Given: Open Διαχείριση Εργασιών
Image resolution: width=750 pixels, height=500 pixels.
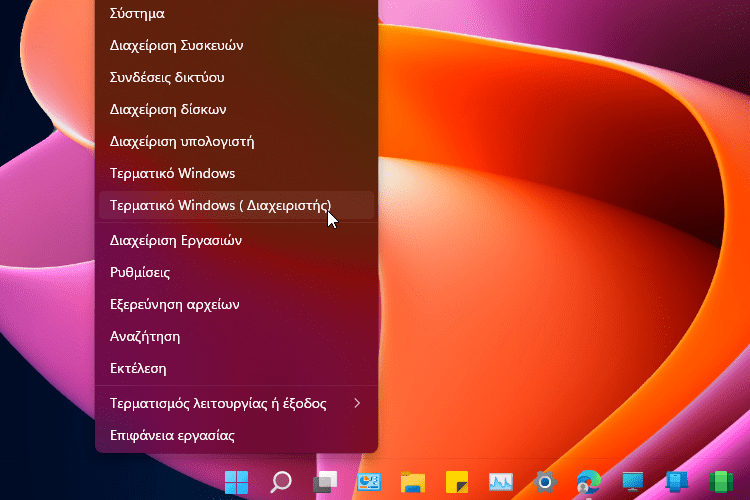Looking at the screenshot, I should [x=236, y=240].
